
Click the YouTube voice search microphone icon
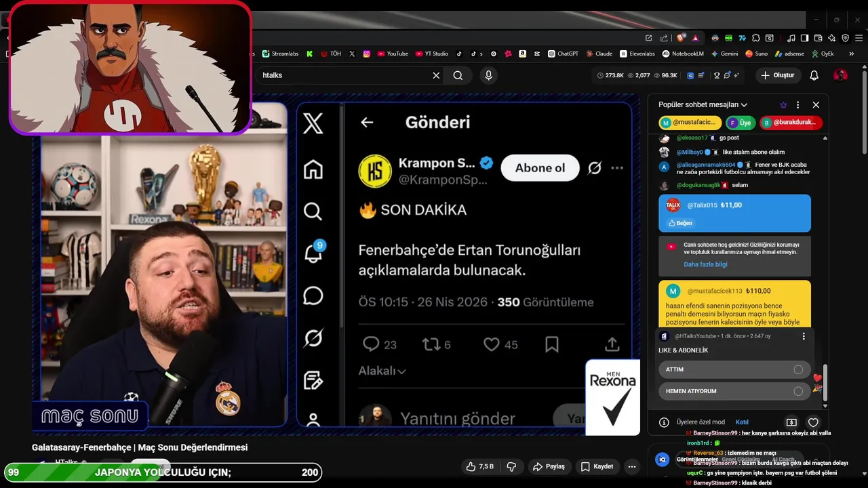click(x=488, y=75)
